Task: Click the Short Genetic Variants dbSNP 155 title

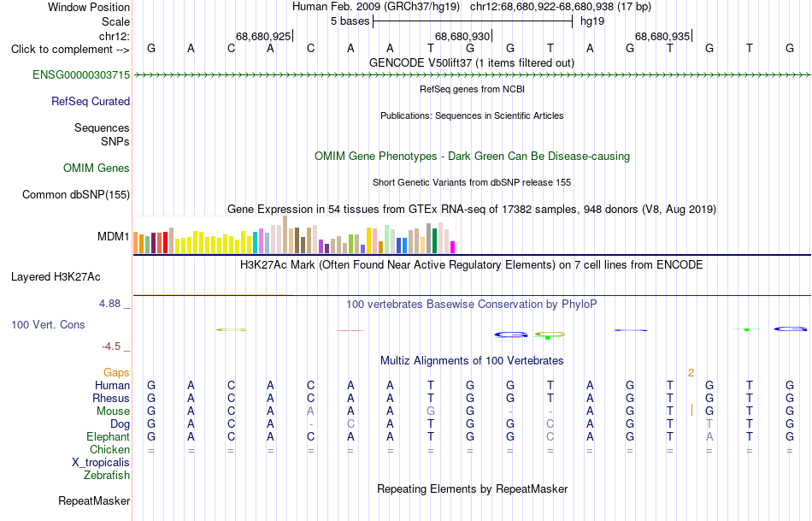Action: tap(472, 182)
